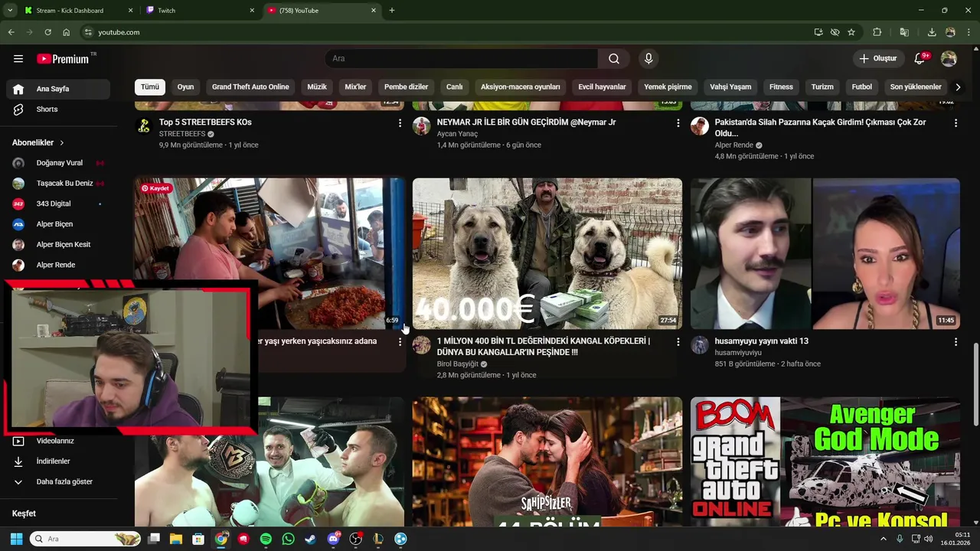Show more filter chips with right arrow
Viewport: 980px width, 551px height.
[x=958, y=87]
